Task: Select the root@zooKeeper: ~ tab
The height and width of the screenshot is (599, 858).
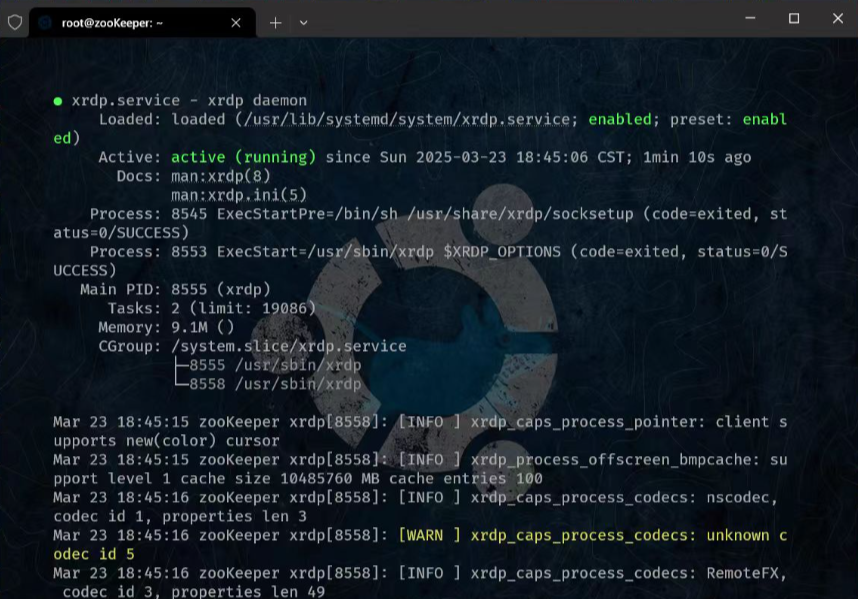Action: [120, 22]
